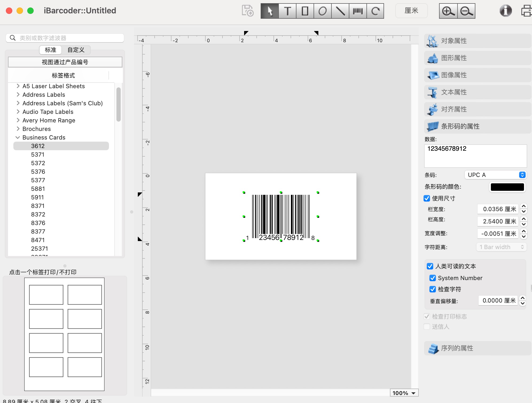Click the barcode object on canvas
Screen dimensions: 532x403
(x=281, y=216)
